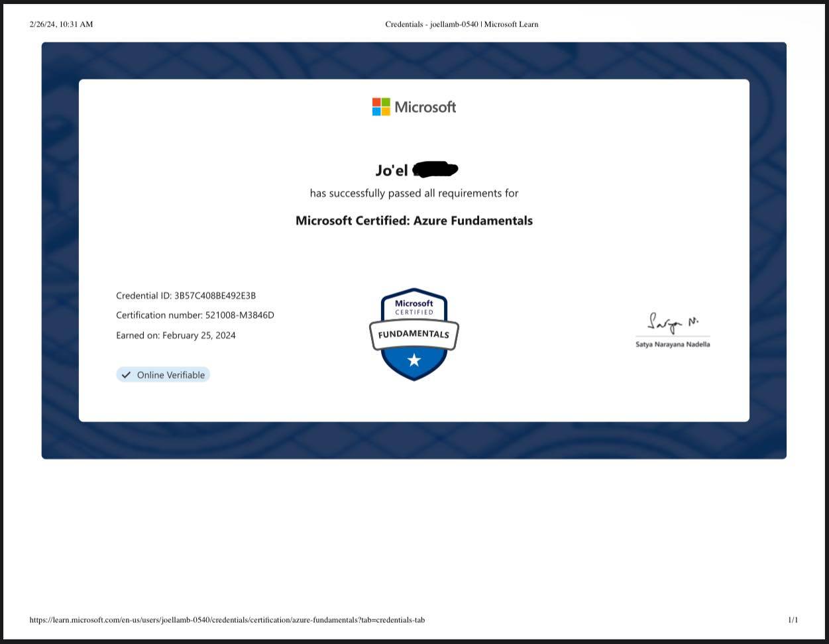
Task: Select the title "Microsoft Certified: Azure Fundamentals"
Action: [x=414, y=221]
